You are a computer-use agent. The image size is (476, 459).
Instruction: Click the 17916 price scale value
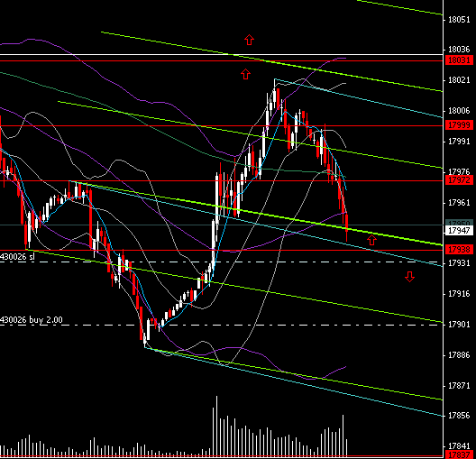(x=459, y=294)
